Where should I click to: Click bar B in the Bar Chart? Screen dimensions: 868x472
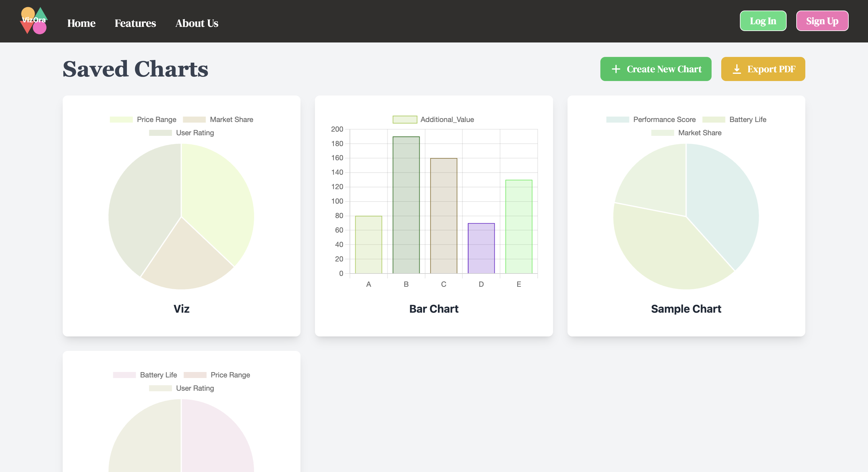(x=406, y=205)
